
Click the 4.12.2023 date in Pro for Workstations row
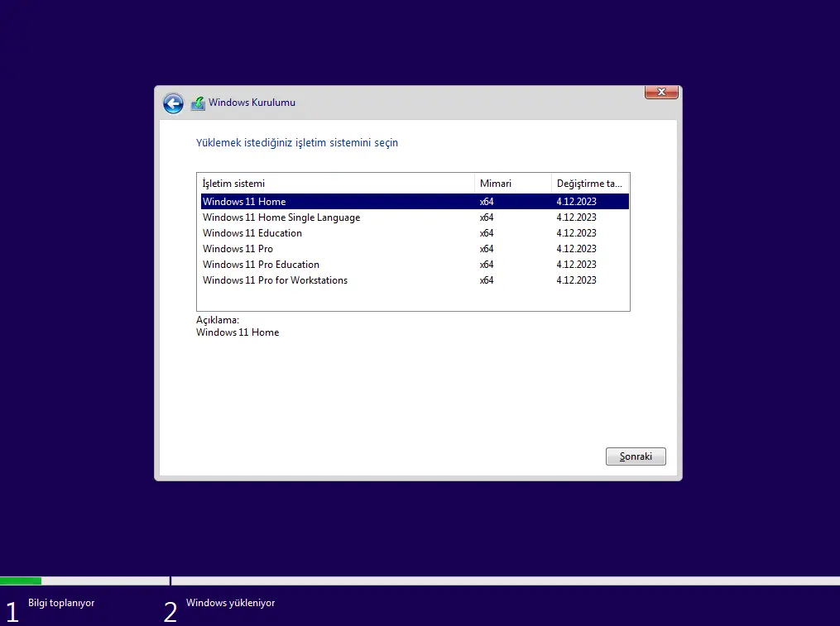(x=576, y=280)
